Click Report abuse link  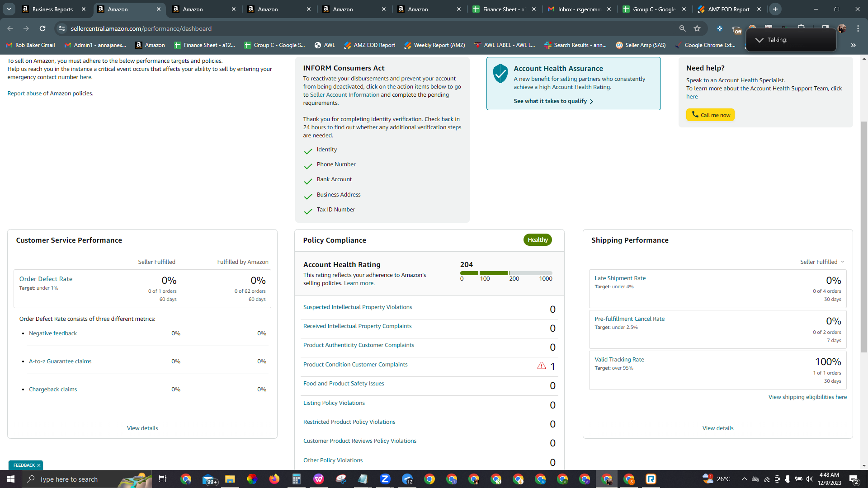coord(24,94)
